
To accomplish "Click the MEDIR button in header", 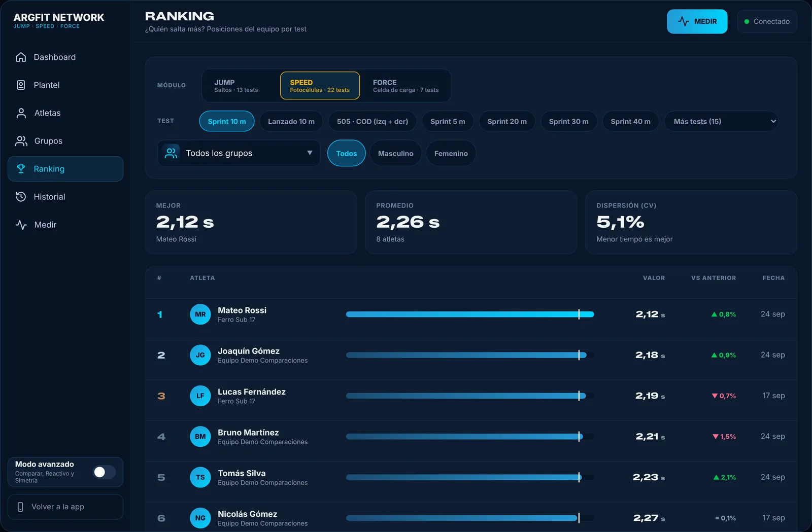I will tap(697, 21).
